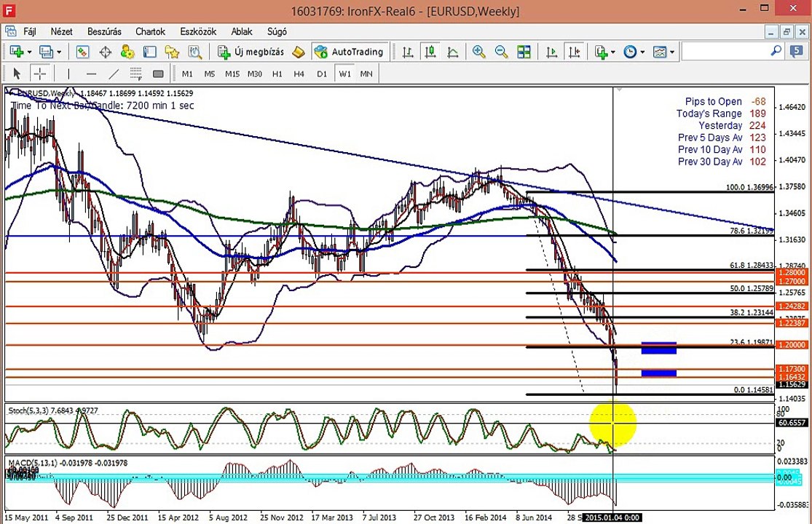Click the app icon in the title bar
Screen dimensions: 812x524
coord(9,10)
